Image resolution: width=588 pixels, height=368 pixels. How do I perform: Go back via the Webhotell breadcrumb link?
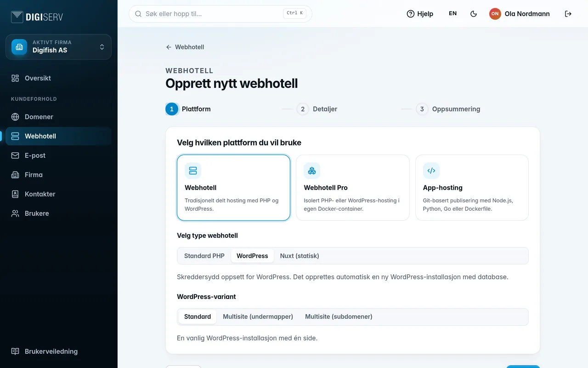pyautogui.click(x=185, y=47)
